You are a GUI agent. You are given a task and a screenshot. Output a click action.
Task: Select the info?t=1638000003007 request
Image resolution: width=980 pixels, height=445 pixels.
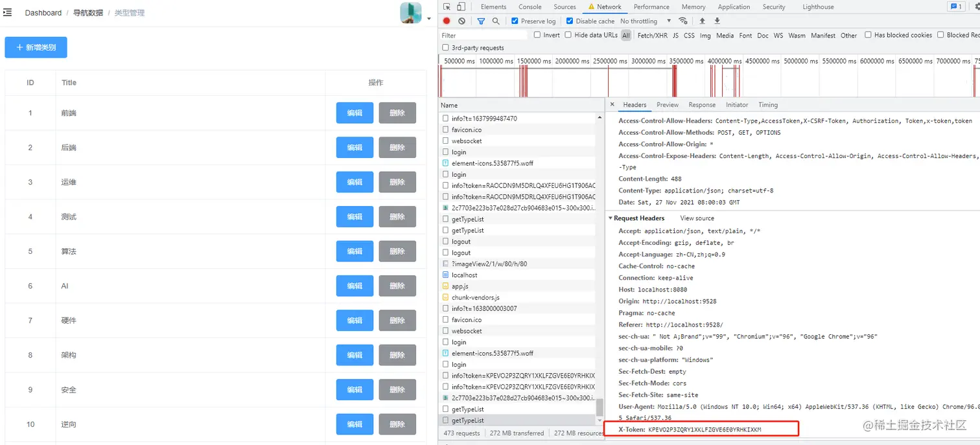tap(517, 308)
